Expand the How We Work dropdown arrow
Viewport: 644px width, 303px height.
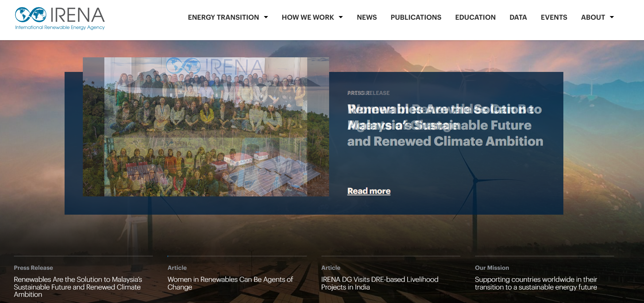pos(341,17)
